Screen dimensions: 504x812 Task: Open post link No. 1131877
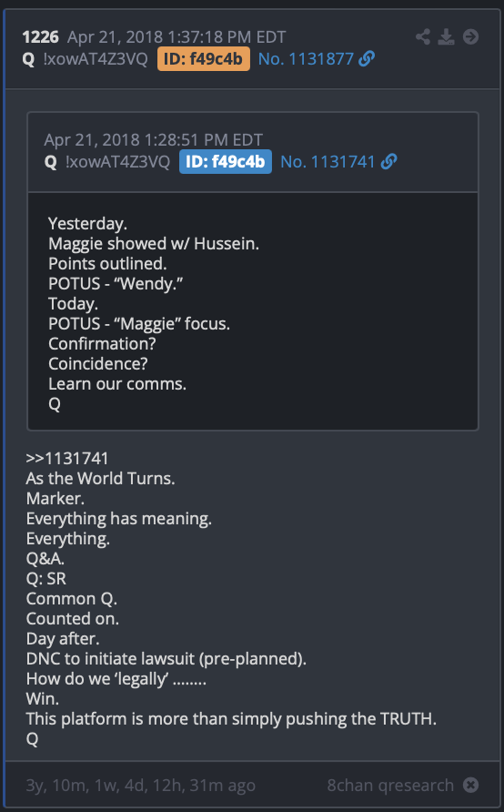(306, 59)
